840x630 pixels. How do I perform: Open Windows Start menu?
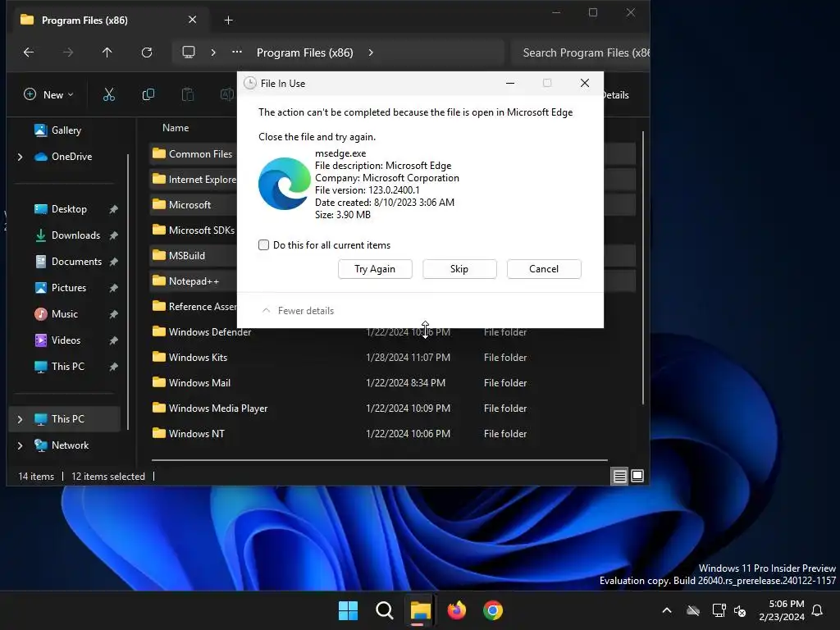tap(348, 610)
